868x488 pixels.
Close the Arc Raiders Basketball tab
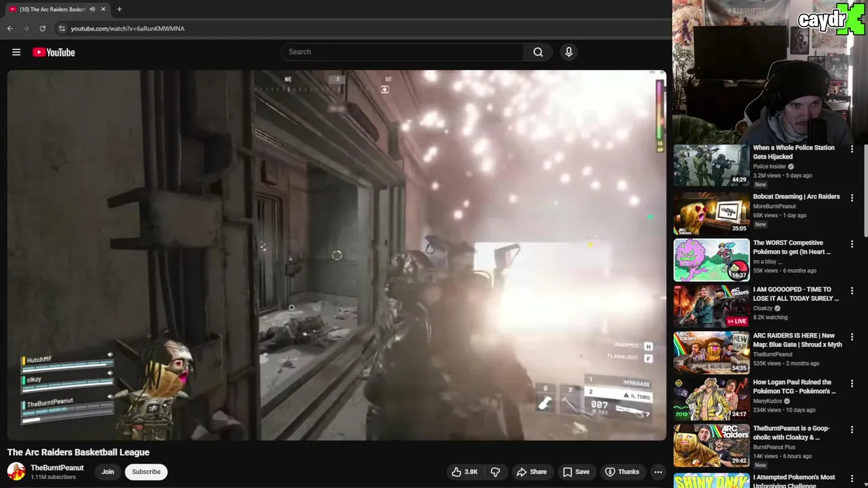click(103, 9)
